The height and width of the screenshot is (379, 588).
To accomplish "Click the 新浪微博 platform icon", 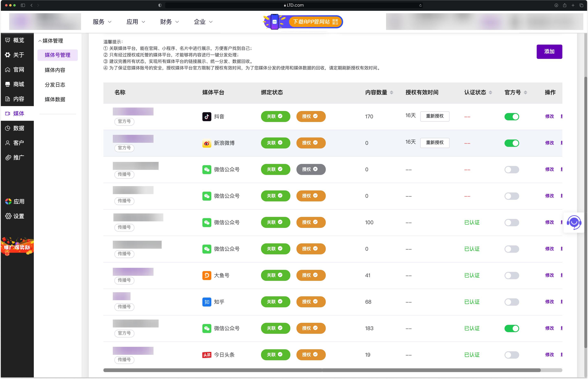I will tap(207, 143).
